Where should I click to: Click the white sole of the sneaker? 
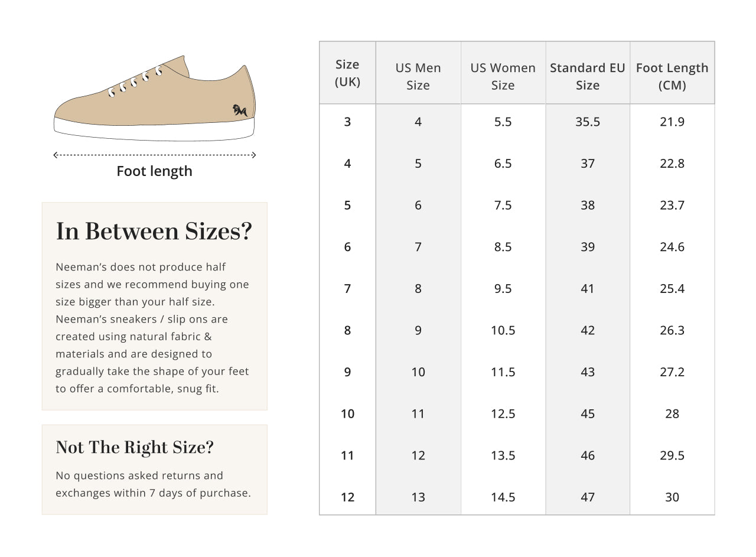pyautogui.click(x=154, y=129)
